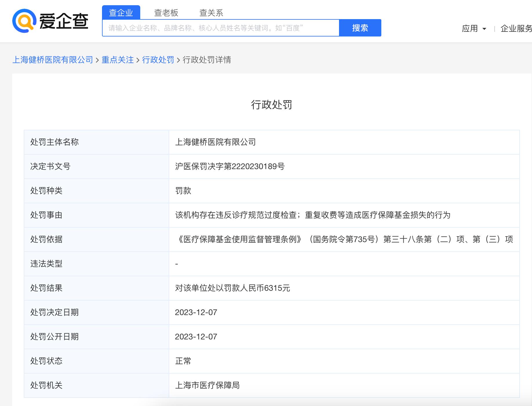The image size is (532, 406).
Task: Select the 查企业 search tab
Action: [121, 13]
